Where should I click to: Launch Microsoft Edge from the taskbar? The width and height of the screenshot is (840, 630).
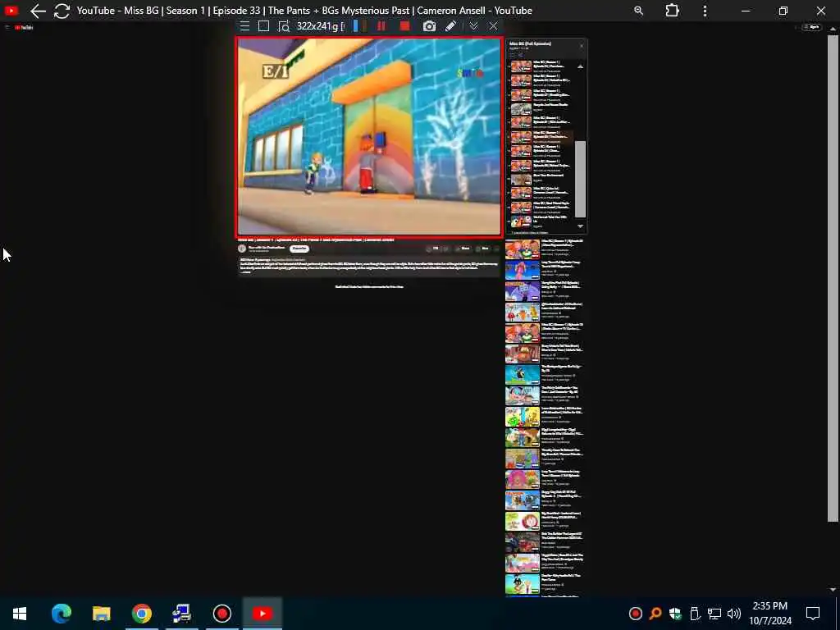click(x=61, y=614)
